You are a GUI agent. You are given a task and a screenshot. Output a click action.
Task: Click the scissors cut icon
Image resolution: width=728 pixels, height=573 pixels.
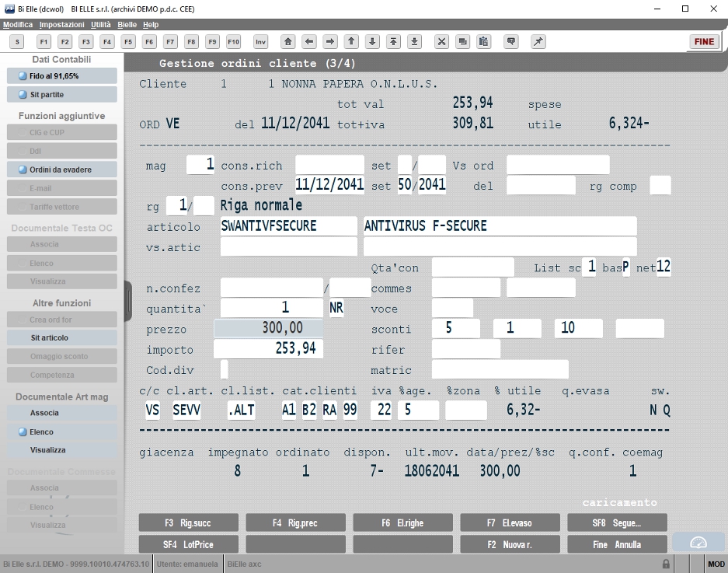[x=441, y=42]
